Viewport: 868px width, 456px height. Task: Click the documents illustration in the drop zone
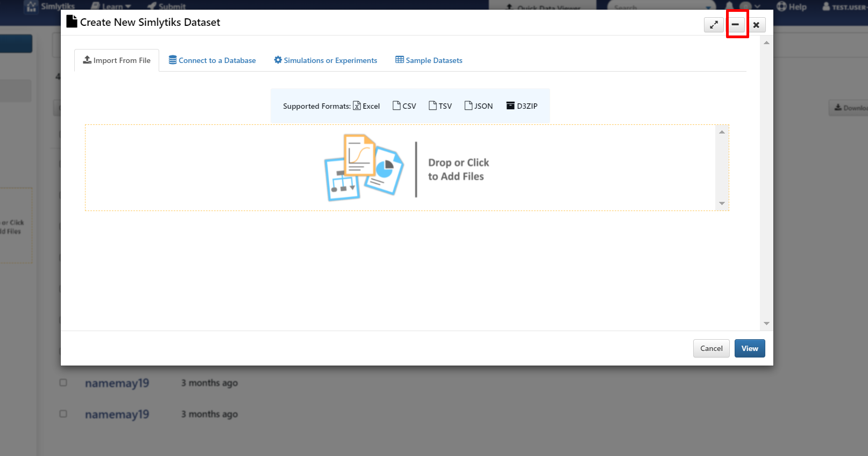click(364, 167)
